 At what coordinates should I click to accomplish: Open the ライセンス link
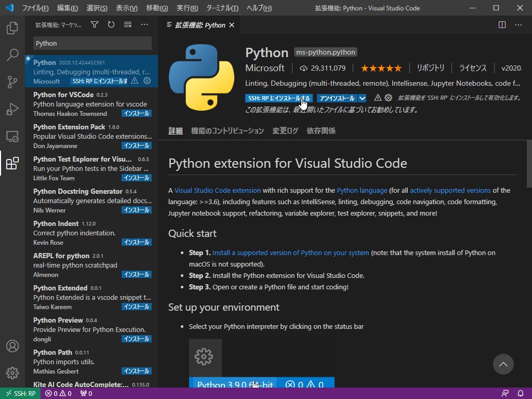point(473,68)
